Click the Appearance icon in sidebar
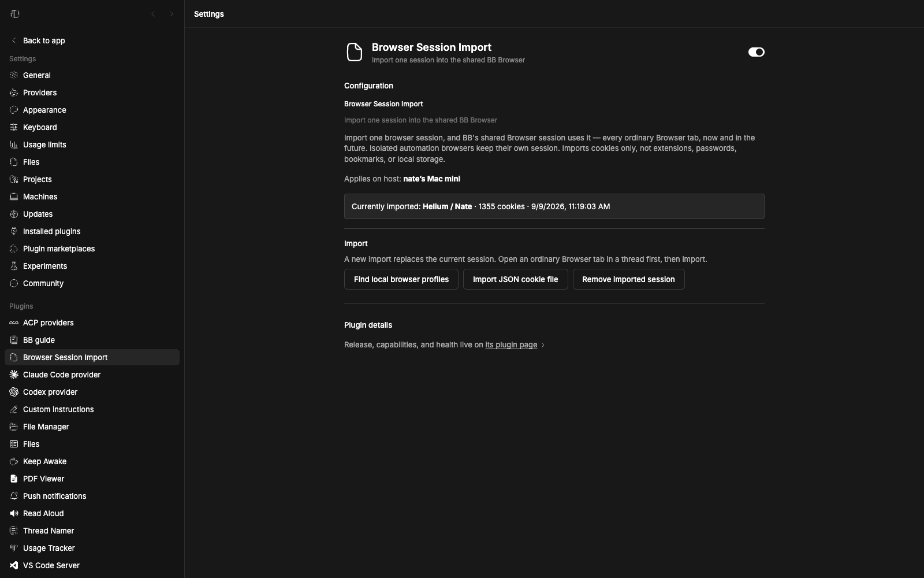This screenshot has width=924, height=578. pos(14,110)
